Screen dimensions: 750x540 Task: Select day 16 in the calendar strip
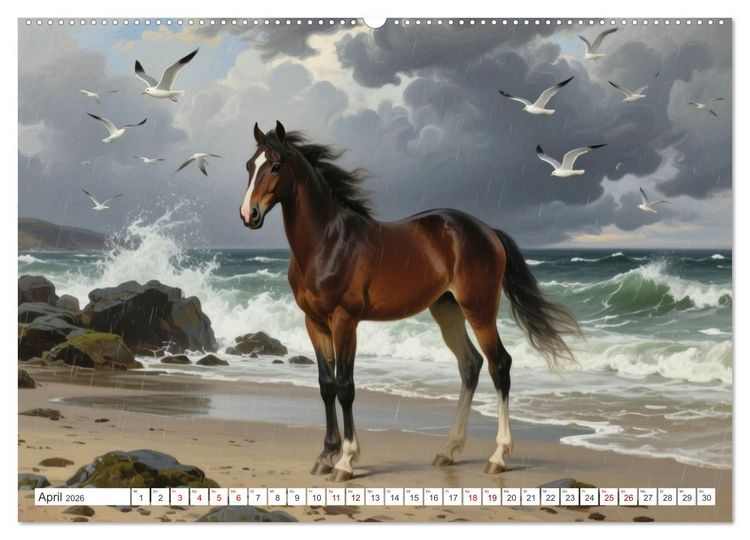433,496
